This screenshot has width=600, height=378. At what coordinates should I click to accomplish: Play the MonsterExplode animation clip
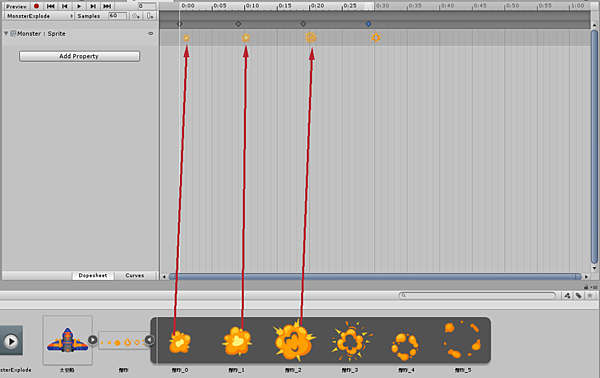79,6
